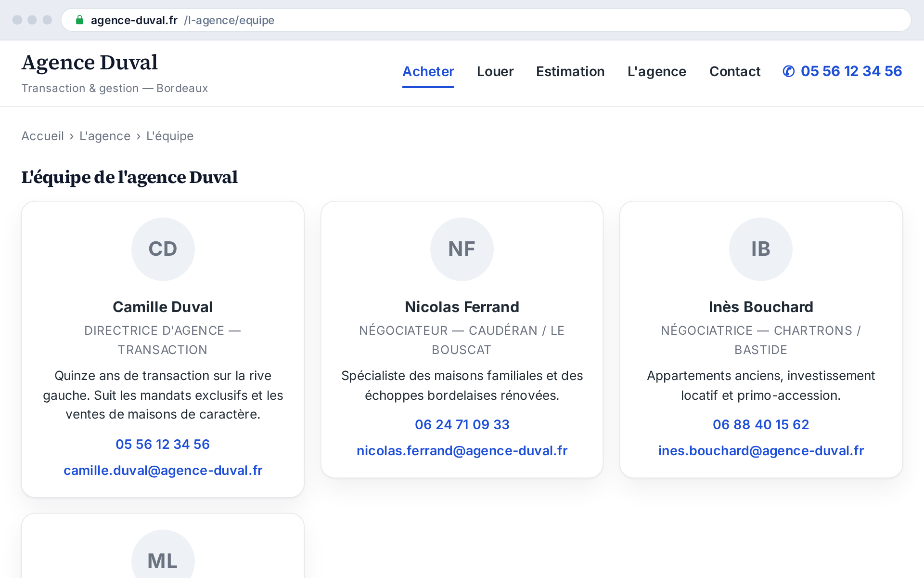Click the Agence Duval logo title
The image size is (924, 578).
90,63
